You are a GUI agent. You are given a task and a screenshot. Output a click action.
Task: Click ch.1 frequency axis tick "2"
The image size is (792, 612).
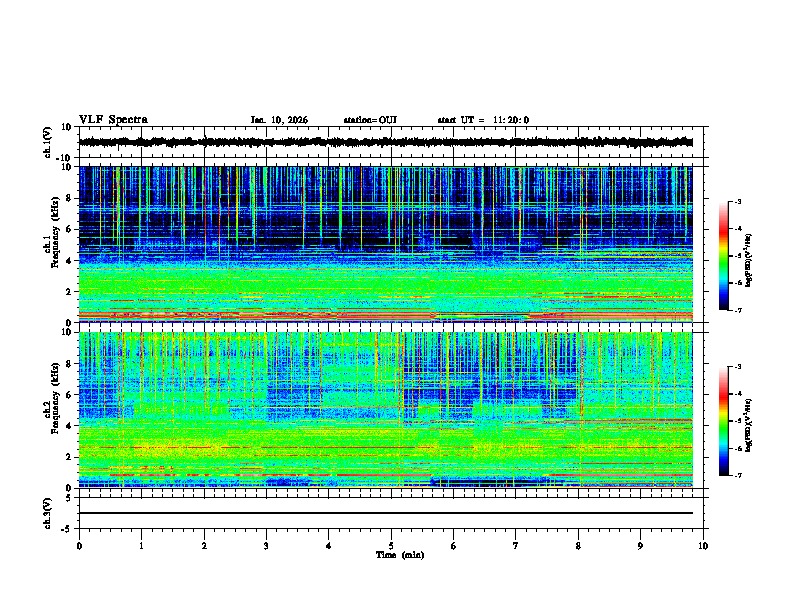click(x=69, y=291)
